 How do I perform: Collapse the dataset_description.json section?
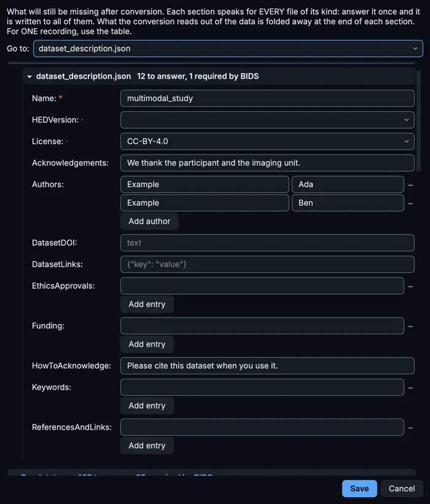[x=29, y=76]
